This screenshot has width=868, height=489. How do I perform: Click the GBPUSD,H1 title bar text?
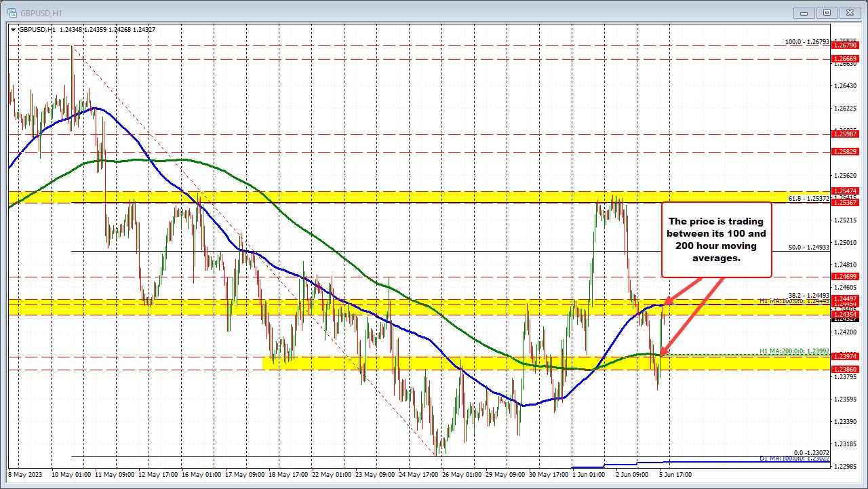click(x=42, y=12)
